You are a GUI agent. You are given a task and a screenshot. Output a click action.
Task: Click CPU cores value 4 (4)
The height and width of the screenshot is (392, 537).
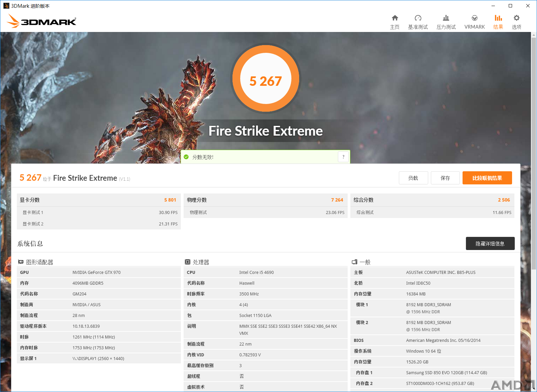[x=244, y=305]
